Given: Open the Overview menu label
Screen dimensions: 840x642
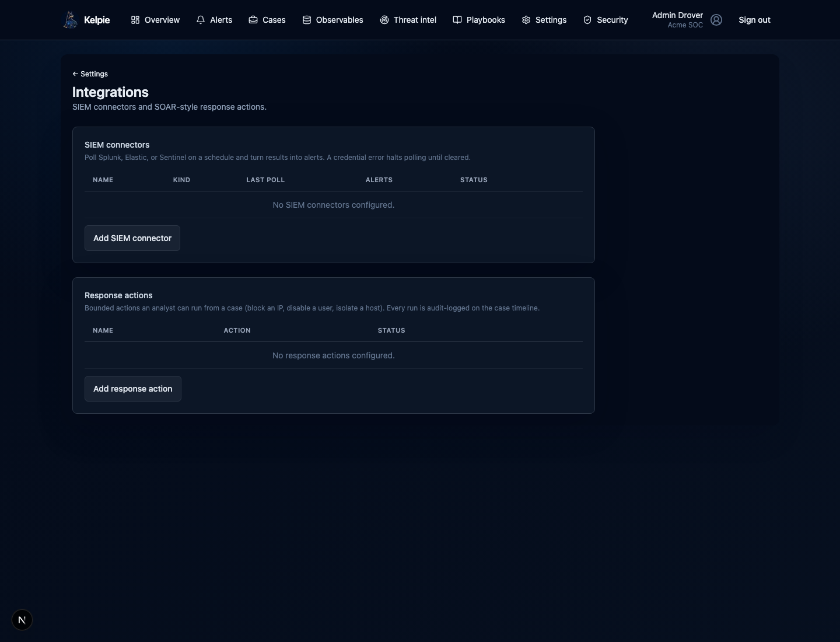Looking at the screenshot, I should tap(162, 20).
